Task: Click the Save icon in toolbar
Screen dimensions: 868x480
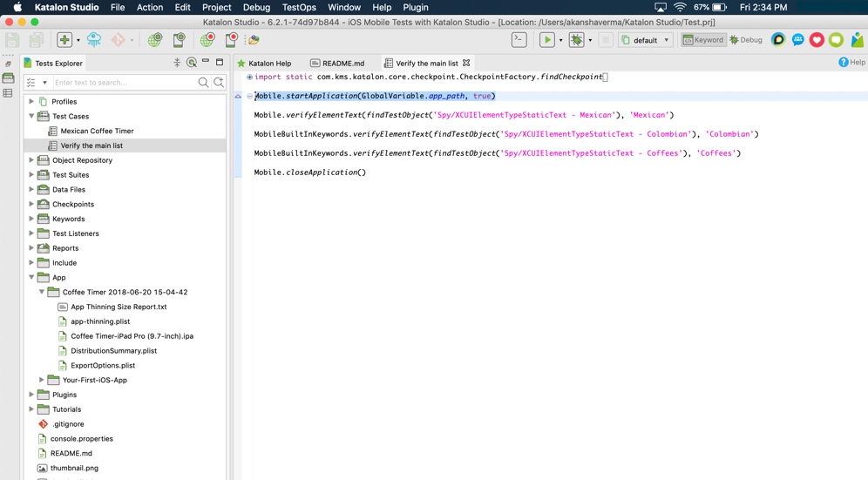Action: pos(12,40)
